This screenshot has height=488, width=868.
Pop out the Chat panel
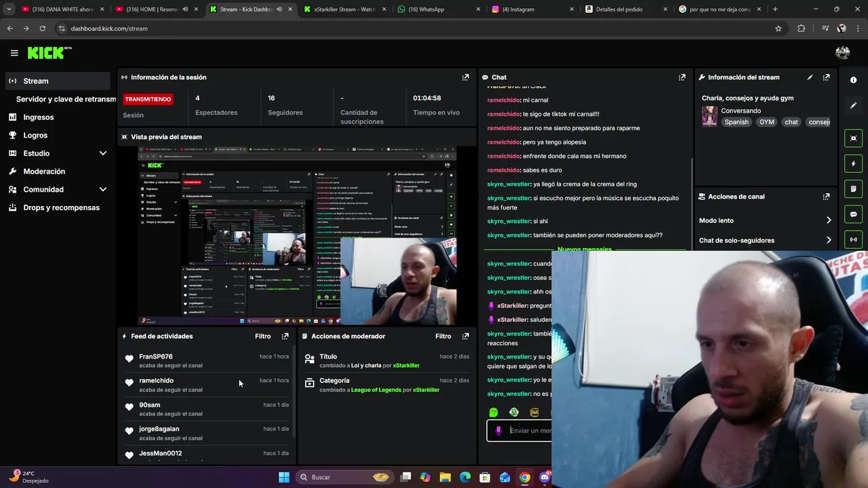tap(682, 77)
